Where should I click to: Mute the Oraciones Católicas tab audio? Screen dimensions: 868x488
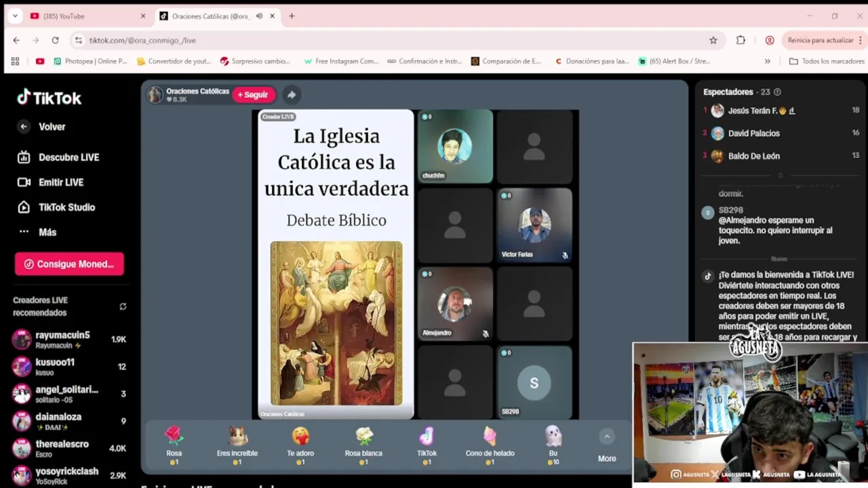259,16
